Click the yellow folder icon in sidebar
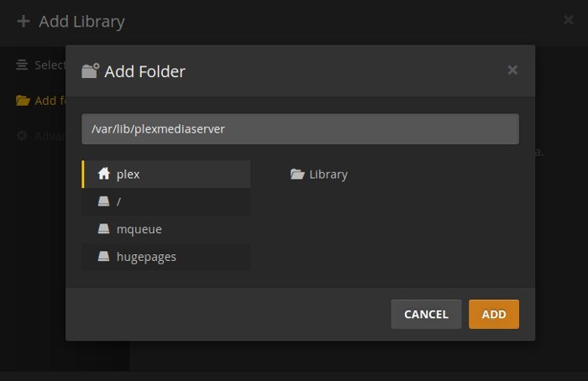Viewport: 588px width, 381px height. coord(23,101)
